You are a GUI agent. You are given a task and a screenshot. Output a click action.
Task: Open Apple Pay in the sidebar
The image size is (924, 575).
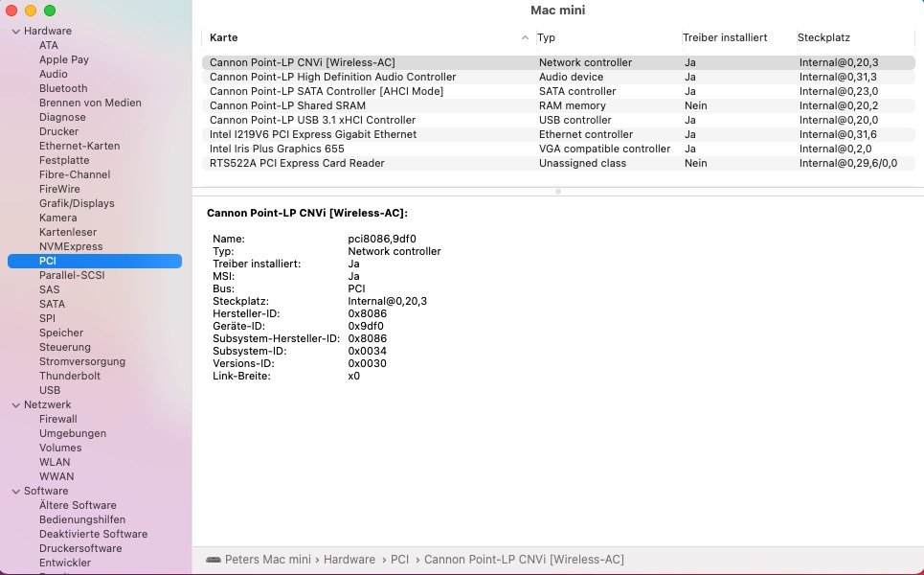pyautogui.click(x=63, y=59)
